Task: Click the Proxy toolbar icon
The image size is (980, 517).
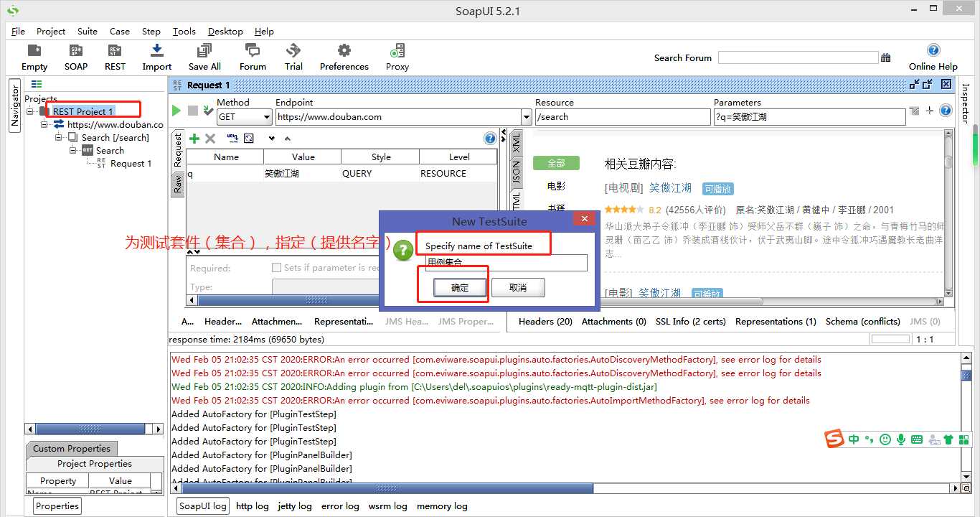Action: click(397, 51)
